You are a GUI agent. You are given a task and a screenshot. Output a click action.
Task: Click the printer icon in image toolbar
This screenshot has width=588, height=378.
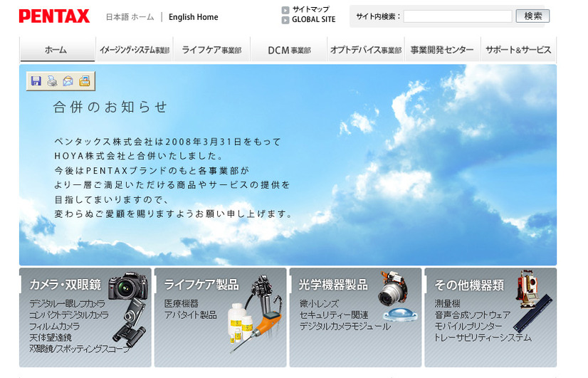tap(52, 80)
